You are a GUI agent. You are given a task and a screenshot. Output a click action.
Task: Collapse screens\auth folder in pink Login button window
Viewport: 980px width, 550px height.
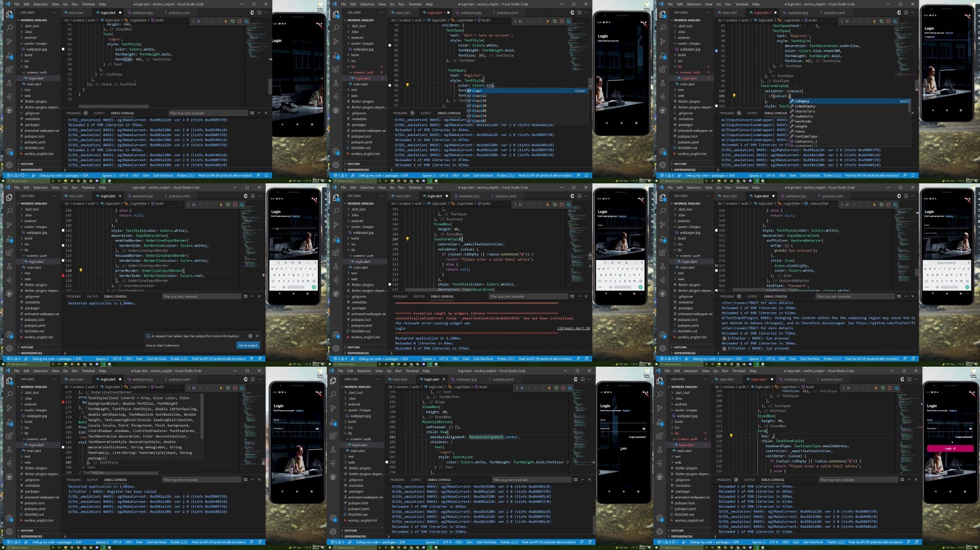point(686,439)
